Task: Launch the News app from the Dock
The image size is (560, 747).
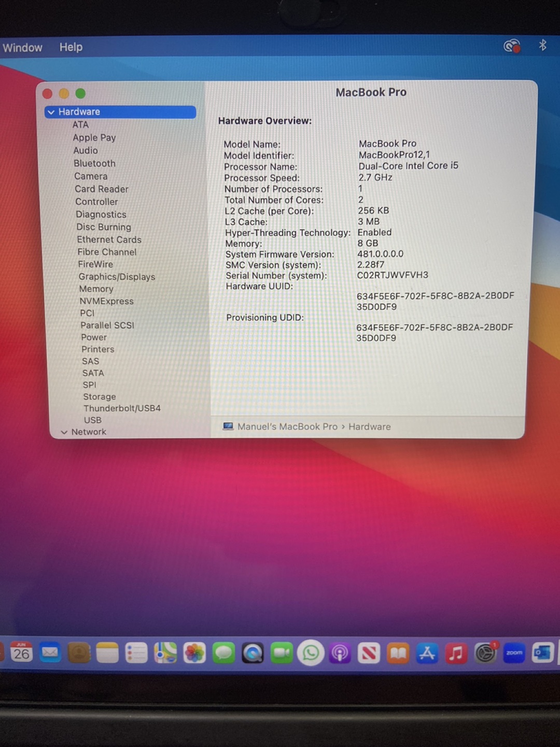Action: point(369,653)
